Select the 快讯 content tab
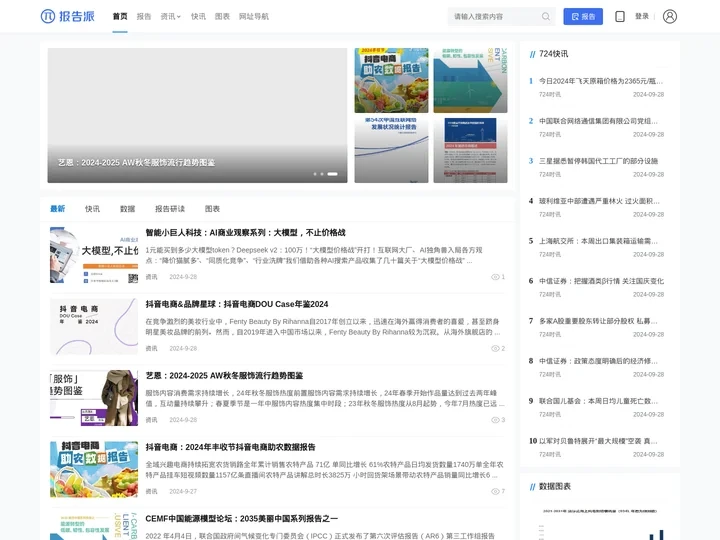 click(92, 209)
